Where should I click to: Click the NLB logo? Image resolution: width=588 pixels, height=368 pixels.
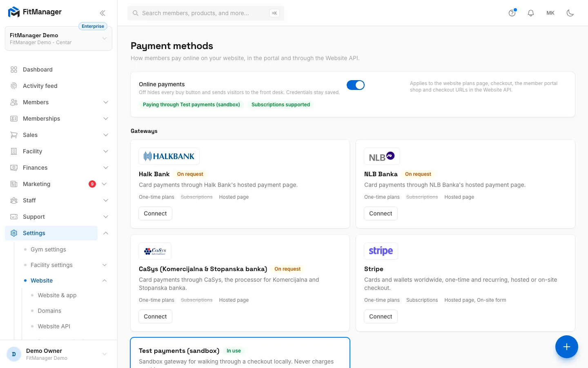382,156
